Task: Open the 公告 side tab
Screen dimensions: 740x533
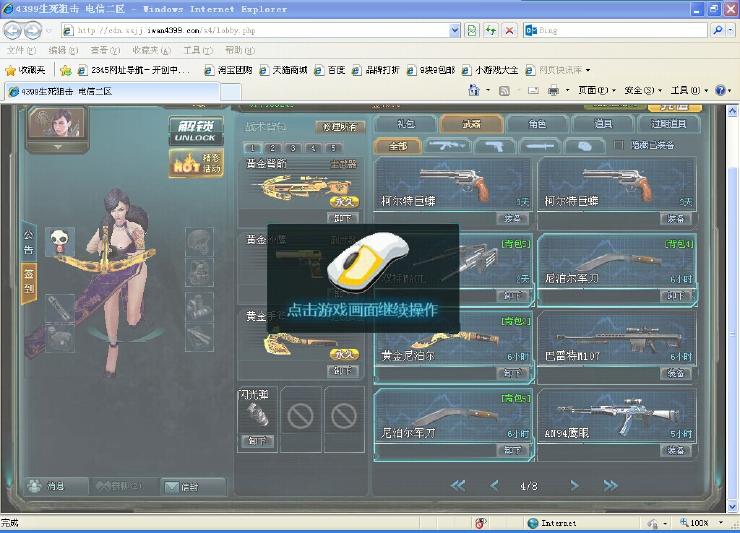Action: (x=29, y=242)
